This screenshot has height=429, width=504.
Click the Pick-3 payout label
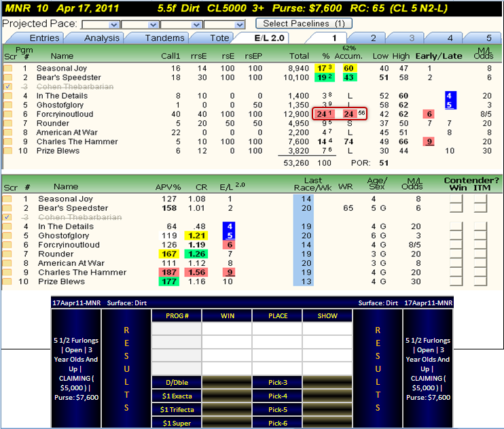click(x=278, y=382)
